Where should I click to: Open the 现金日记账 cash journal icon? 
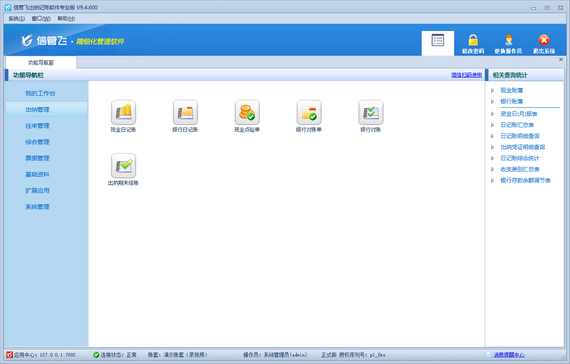tap(124, 112)
